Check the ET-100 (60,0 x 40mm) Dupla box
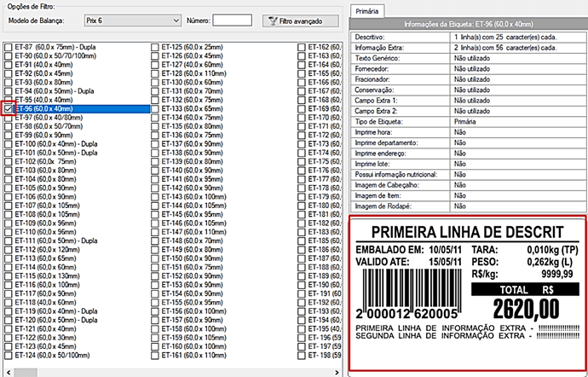 8,144
